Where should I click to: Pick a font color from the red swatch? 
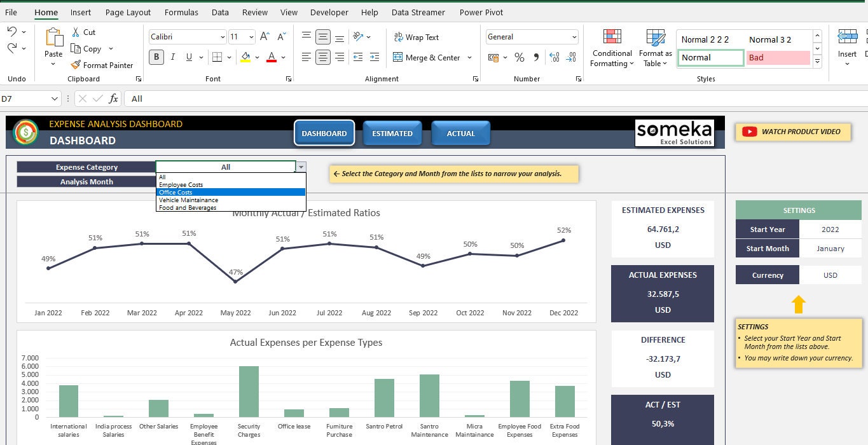click(x=270, y=57)
